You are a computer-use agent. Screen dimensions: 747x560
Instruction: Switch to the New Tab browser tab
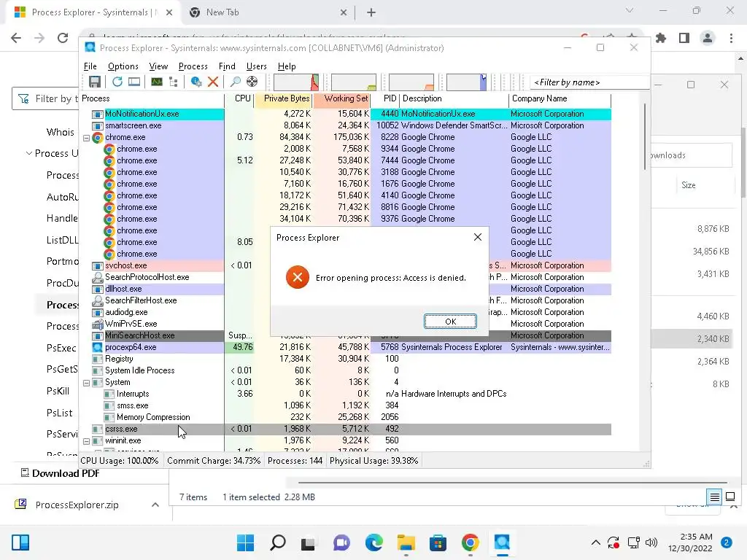[x=268, y=12]
